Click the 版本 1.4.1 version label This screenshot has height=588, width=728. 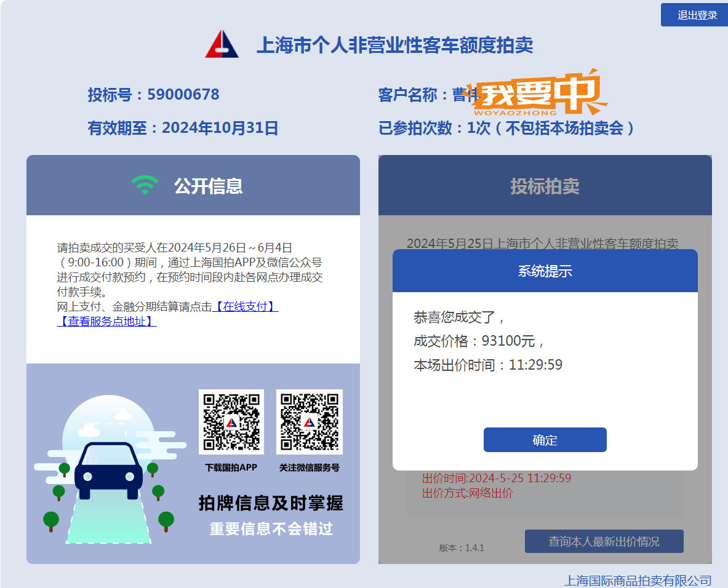pos(462,547)
